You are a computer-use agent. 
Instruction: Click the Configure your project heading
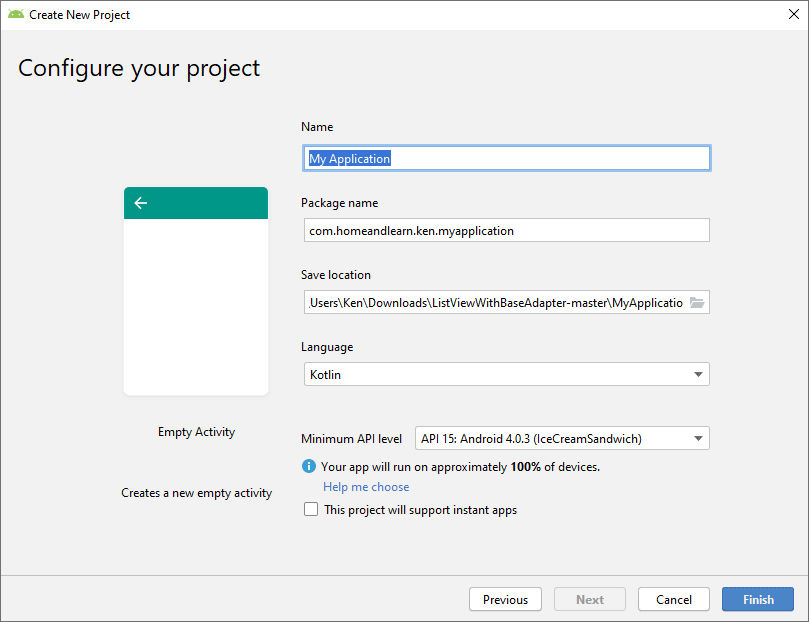pos(139,68)
